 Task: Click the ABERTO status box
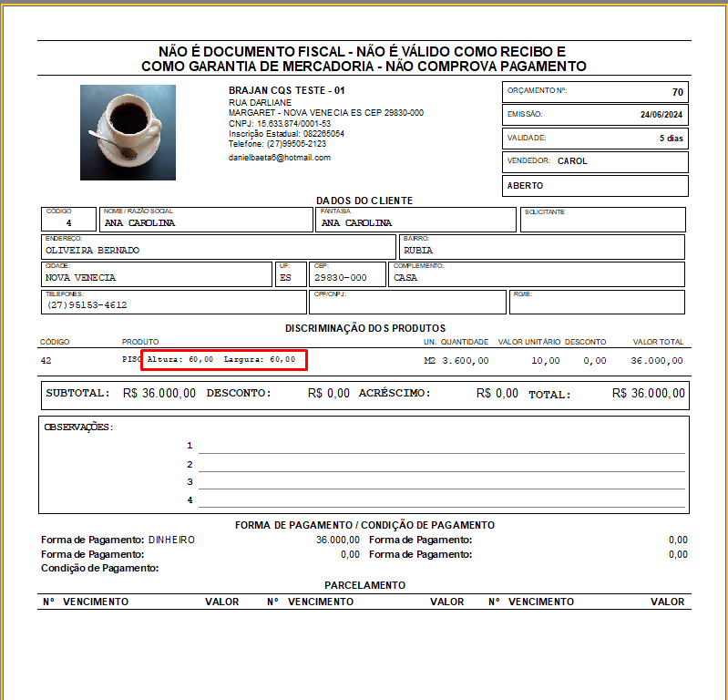coord(595,185)
